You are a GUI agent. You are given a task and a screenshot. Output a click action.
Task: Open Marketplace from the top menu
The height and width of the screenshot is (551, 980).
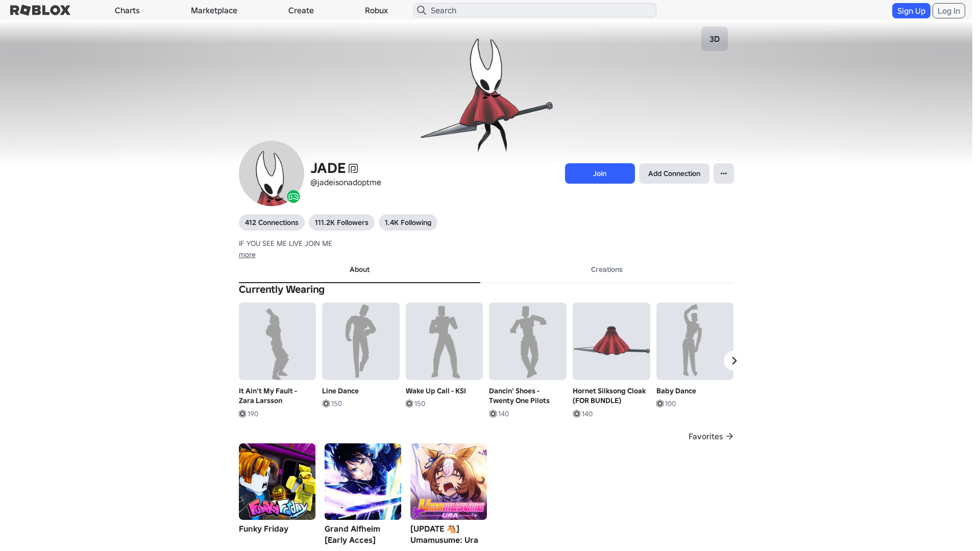pyautogui.click(x=214, y=10)
